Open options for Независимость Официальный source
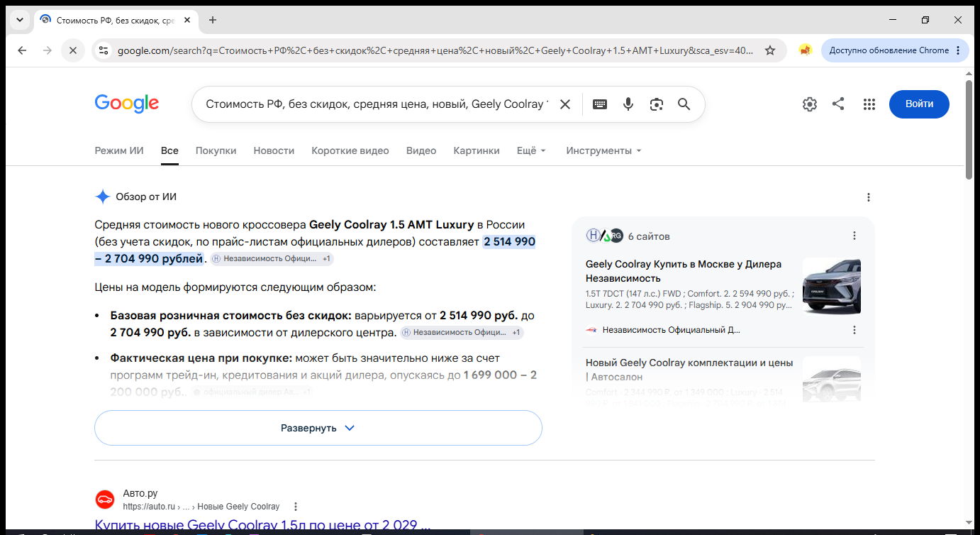The height and width of the screenshot is (535, 980). click(x=854, y=330)
